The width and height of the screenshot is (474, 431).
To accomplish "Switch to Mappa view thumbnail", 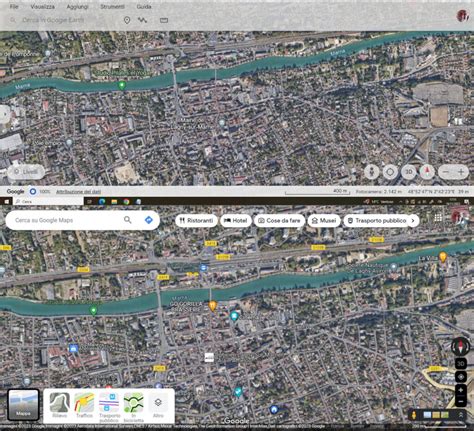I will point(23,404).
